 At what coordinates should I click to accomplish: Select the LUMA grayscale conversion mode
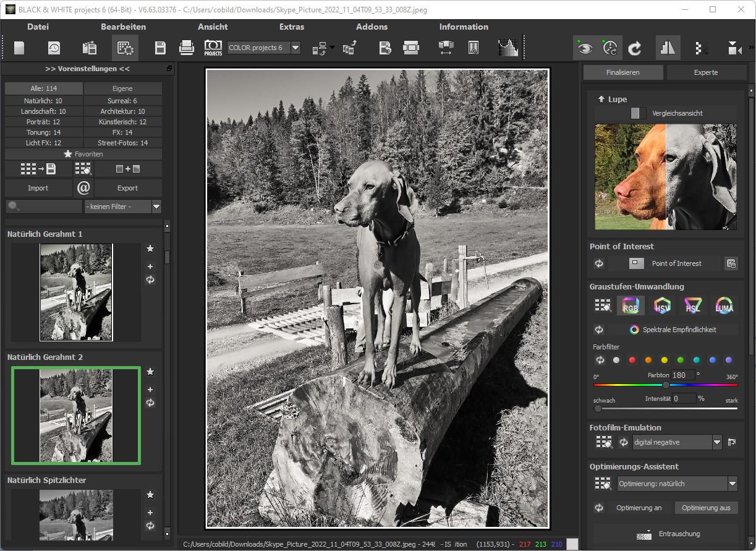[x=724, y=306]
